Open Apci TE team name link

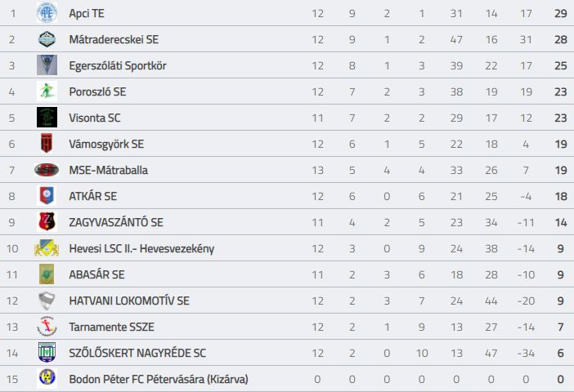[x=87, y=14]
